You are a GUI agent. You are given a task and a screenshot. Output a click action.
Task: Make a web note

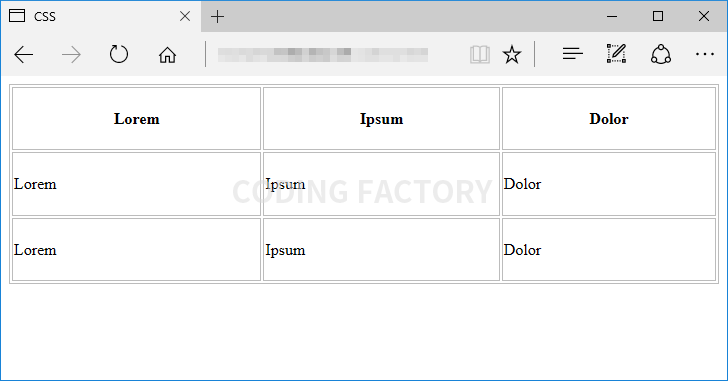[617, 54]
